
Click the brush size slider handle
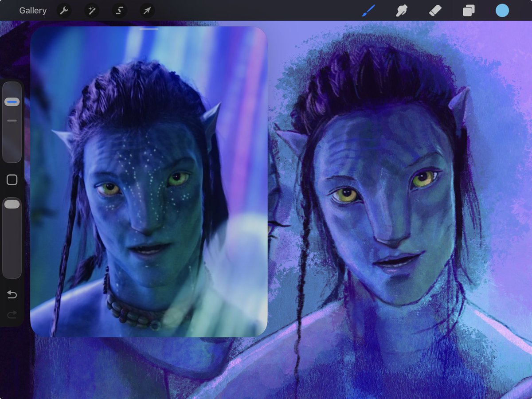pos(12,102)
